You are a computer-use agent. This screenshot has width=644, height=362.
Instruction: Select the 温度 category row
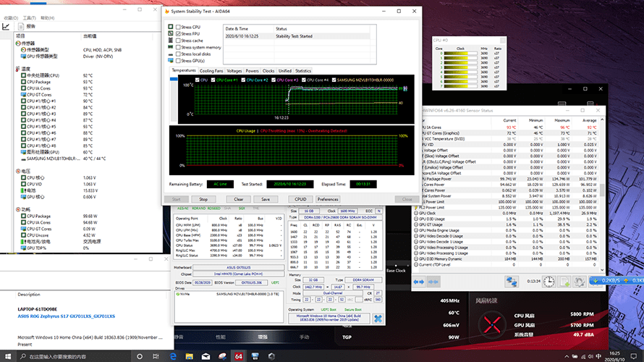[22, 69]
